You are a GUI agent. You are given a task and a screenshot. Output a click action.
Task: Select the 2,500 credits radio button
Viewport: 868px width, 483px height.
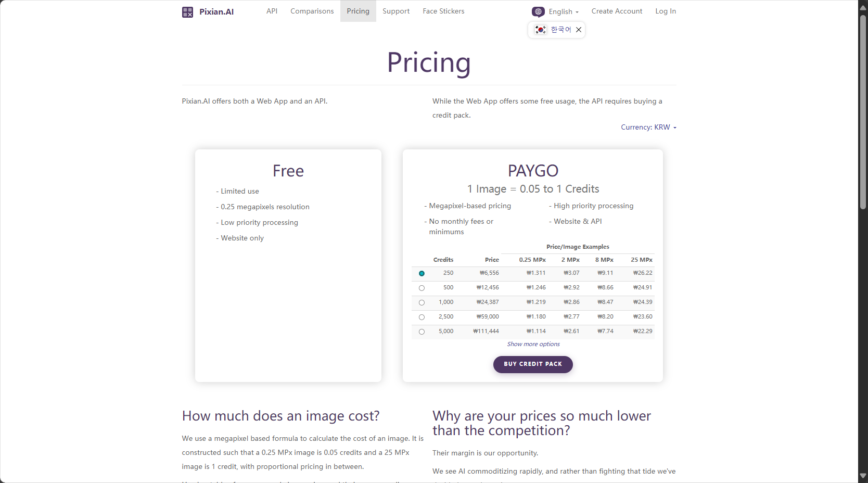pyautogui.click(x=422, y=317)
